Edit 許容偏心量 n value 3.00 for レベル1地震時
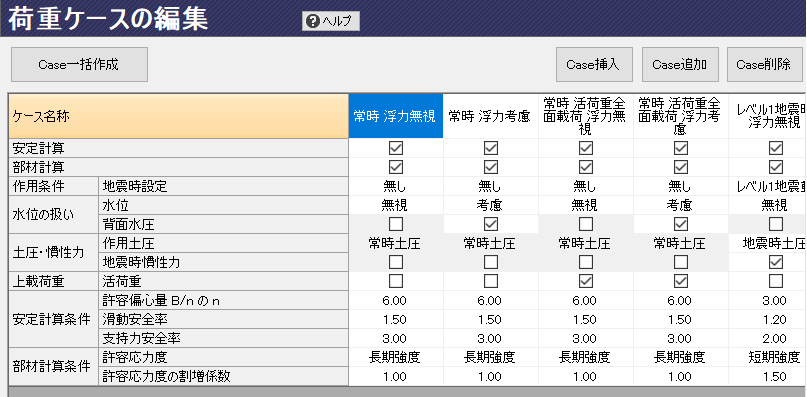This screenshot has height=397, width=807. pos(767,301)
